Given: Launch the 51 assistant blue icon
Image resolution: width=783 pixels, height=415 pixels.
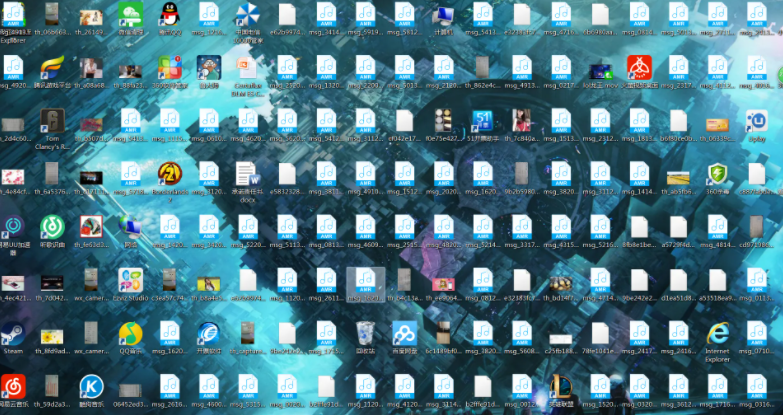Looking at the screenshot, I should (482, 122).
